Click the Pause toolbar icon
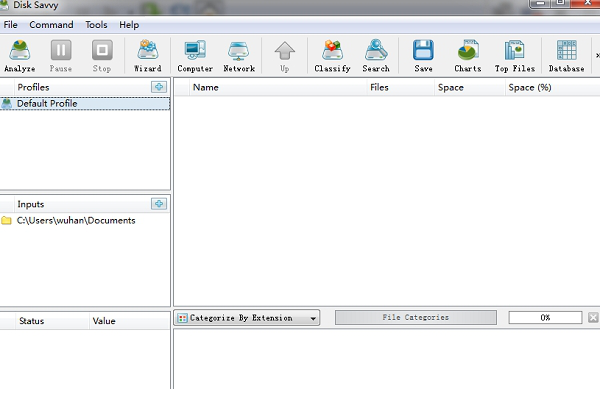Viewport: 600px width, 404px height. pos(61,56)
